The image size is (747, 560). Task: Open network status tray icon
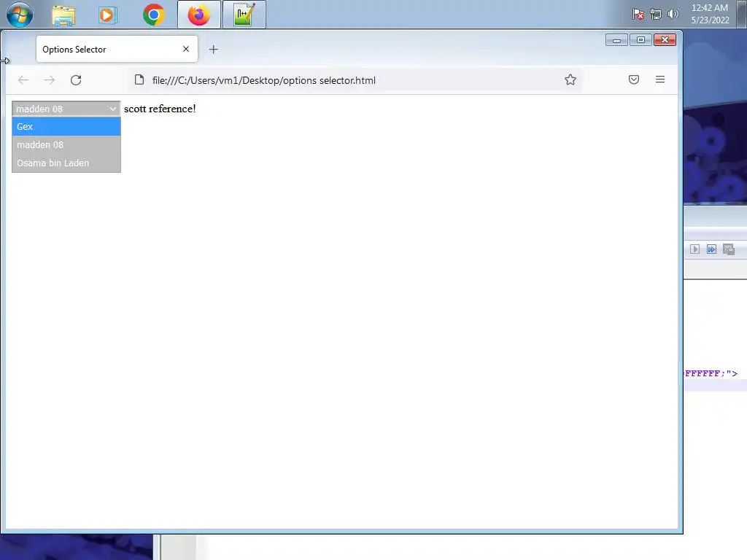(x=656, y=15)
